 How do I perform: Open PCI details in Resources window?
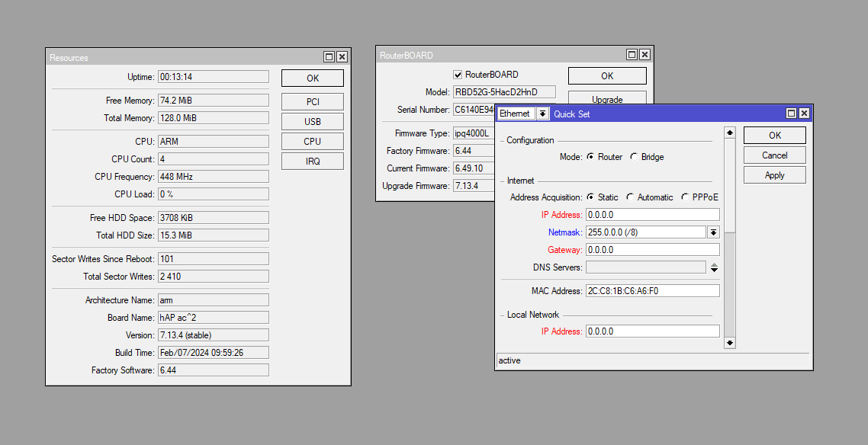tap(312, 101)
